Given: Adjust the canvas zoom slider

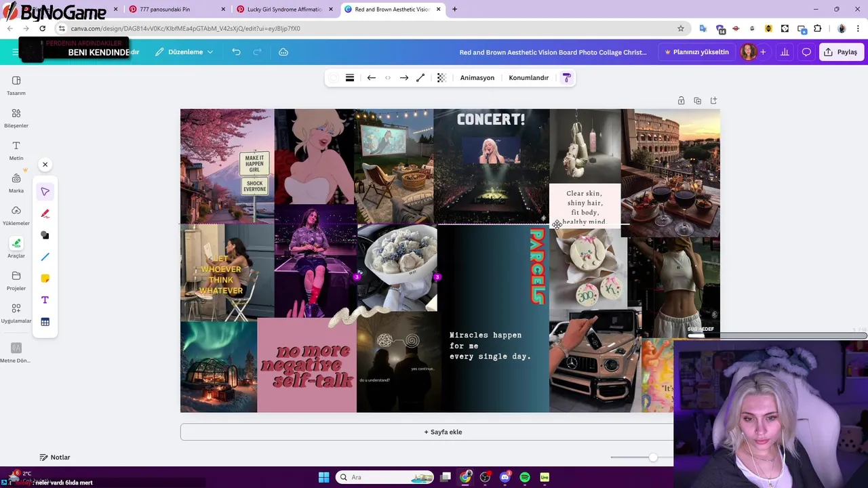Looking at the screenshot, I should [652, 457].
